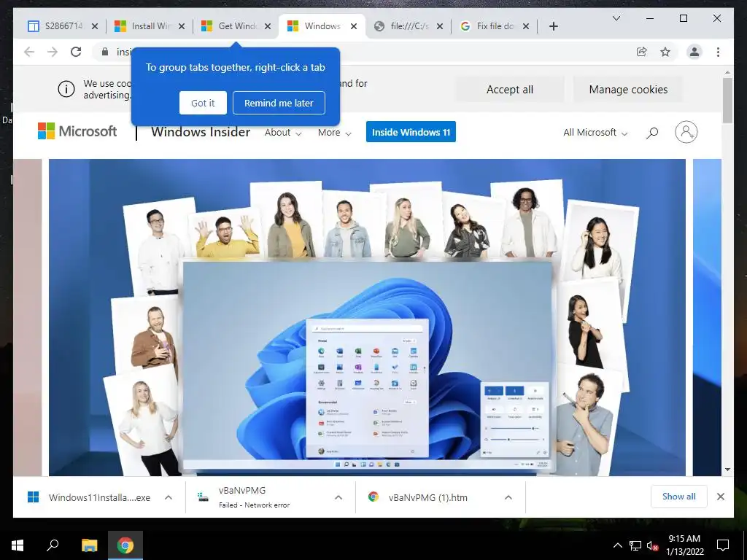Accept all cookies
The height and width of the screenshot is (560, 747).
(510, 90)
